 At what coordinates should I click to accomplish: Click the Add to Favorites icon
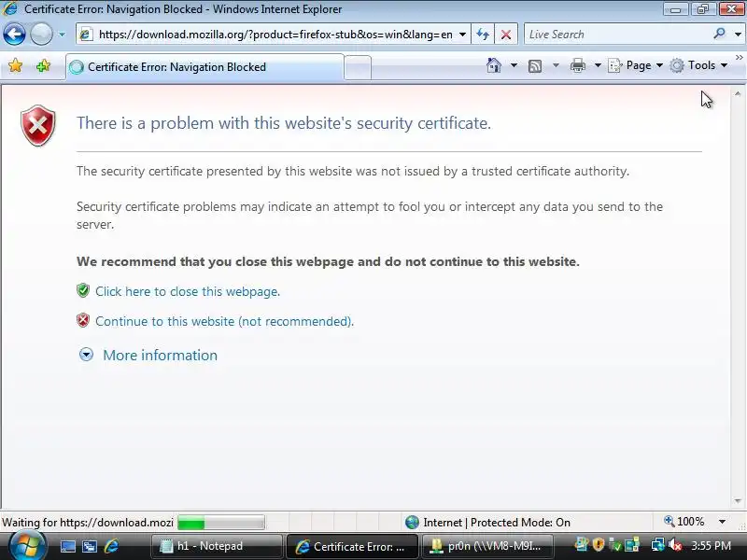pos(43,65)
